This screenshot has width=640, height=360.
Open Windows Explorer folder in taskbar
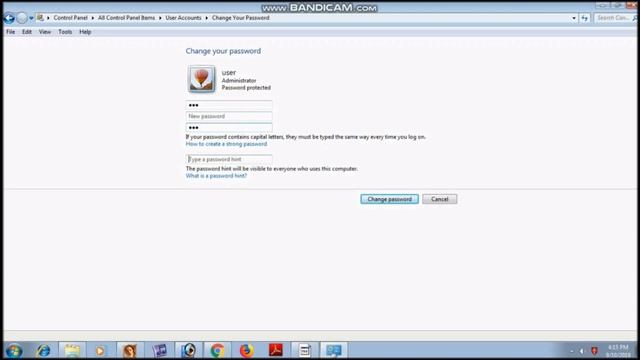72,351
